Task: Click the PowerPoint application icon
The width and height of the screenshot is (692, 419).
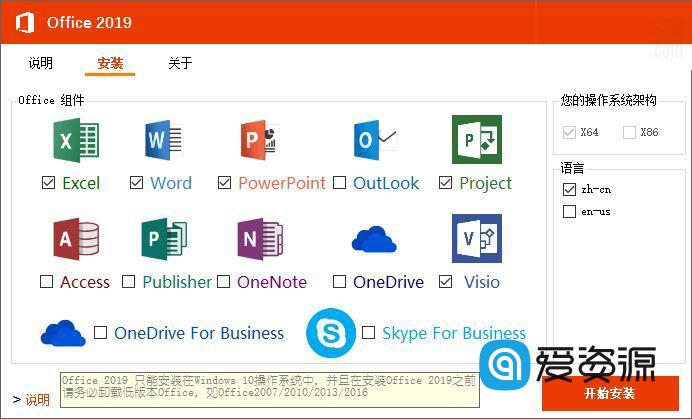Action: 258,140
